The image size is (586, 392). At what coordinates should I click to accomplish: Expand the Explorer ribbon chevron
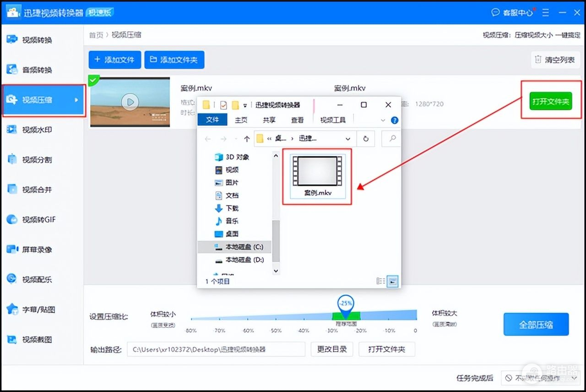coord(383,120)
